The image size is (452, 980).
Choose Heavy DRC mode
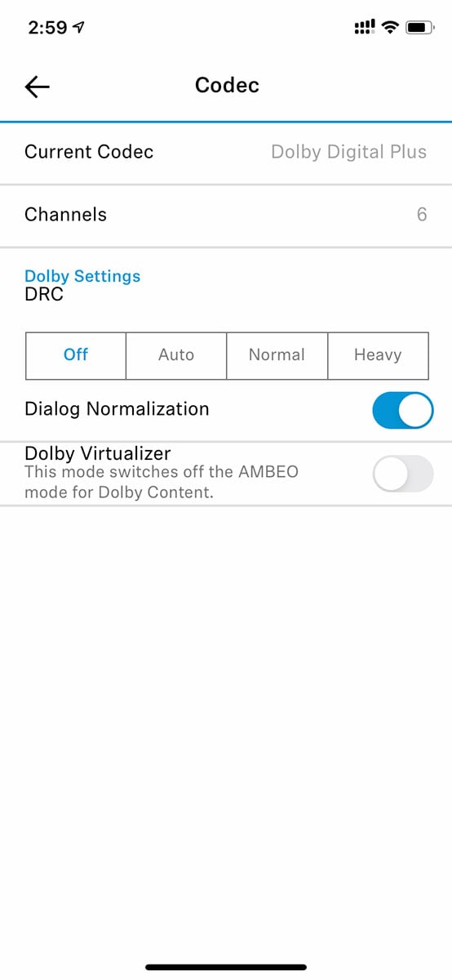click(378, 355)
